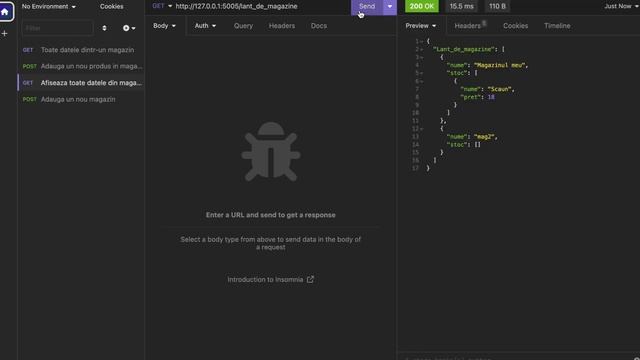Open the sort order icon beside filter
This screenshot has height=360, width=640.
104,28
